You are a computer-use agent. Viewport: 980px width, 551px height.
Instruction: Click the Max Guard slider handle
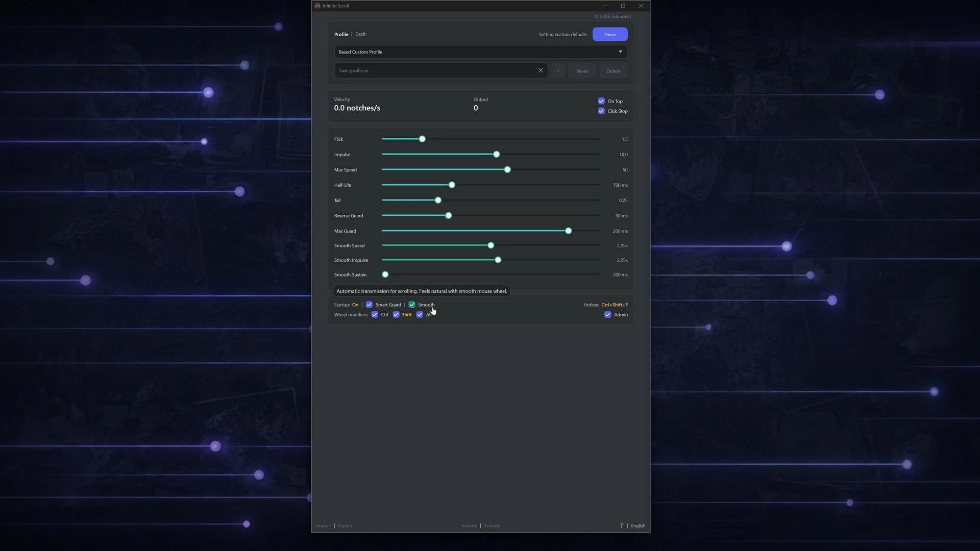pyautogui.click(x=568, y=231)
